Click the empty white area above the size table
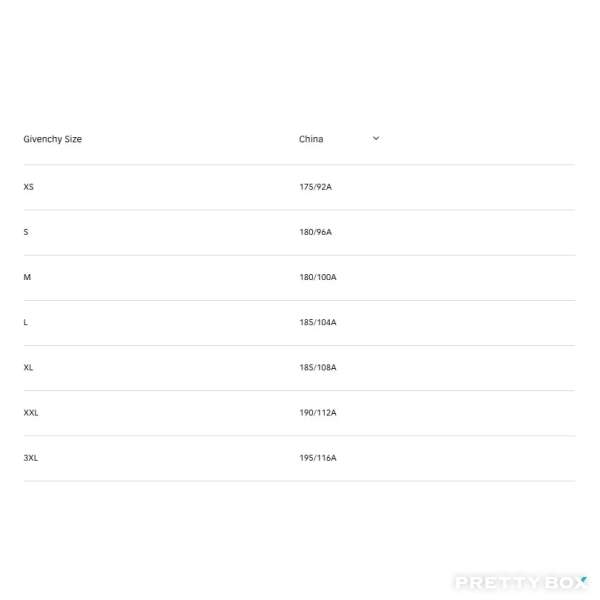The width and height of the screenshot is (600, 600). click(x=300, y=60)
